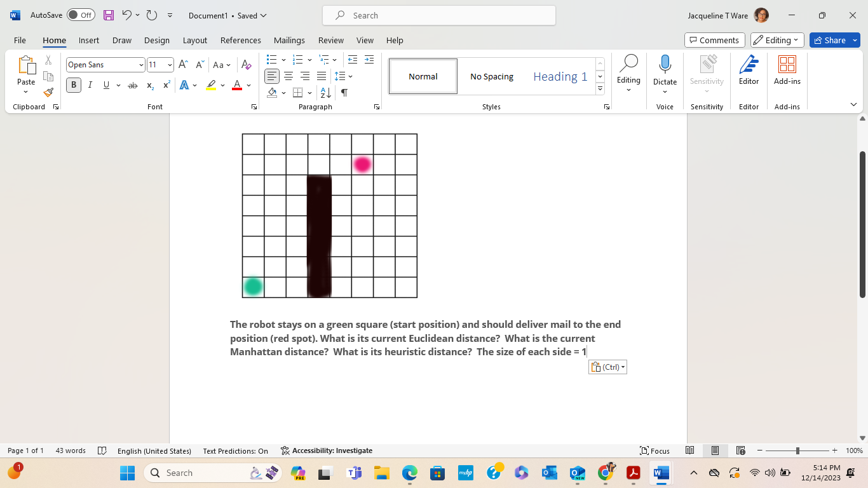Open the References ribbon tab

click(240, 40)
